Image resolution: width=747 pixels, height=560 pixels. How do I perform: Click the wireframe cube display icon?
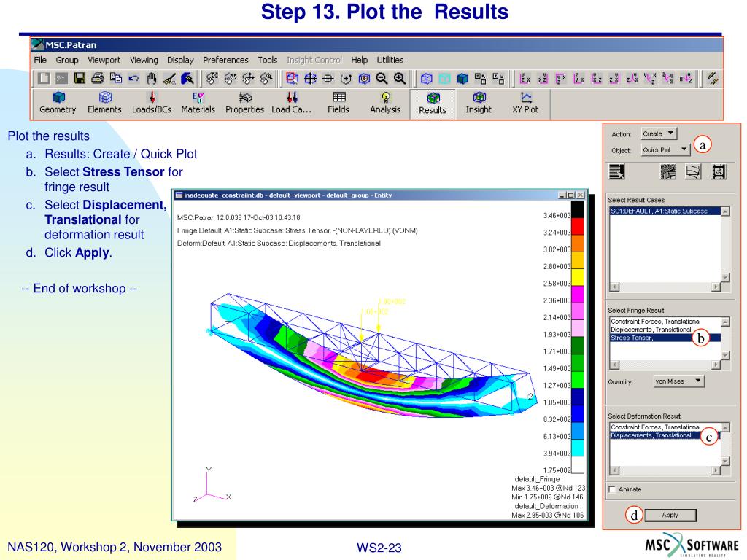[x=426, y=79]
